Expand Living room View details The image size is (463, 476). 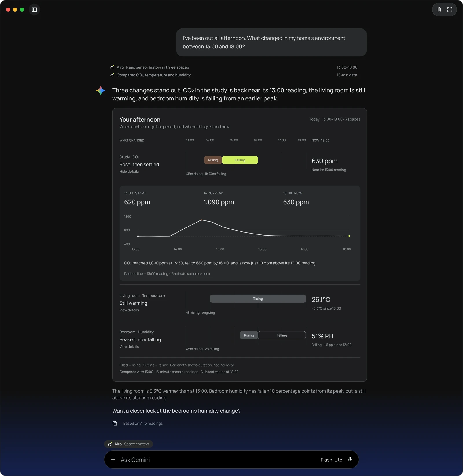(129, 310)
